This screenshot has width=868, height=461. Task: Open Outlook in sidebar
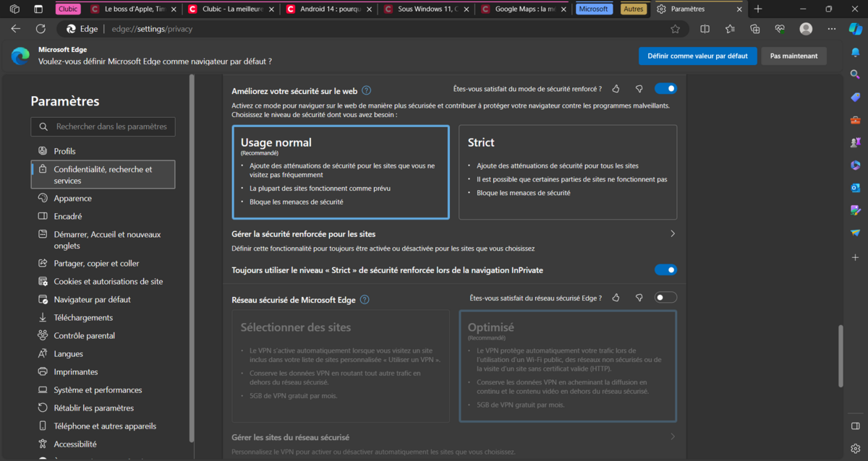pos(856,188)
